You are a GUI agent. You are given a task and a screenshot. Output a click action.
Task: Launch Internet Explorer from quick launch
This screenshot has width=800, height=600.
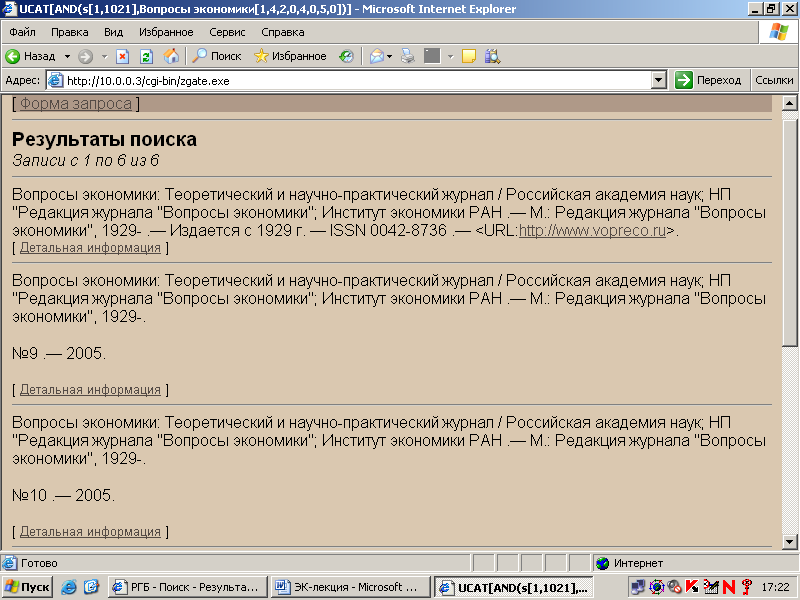click(69, 587)
